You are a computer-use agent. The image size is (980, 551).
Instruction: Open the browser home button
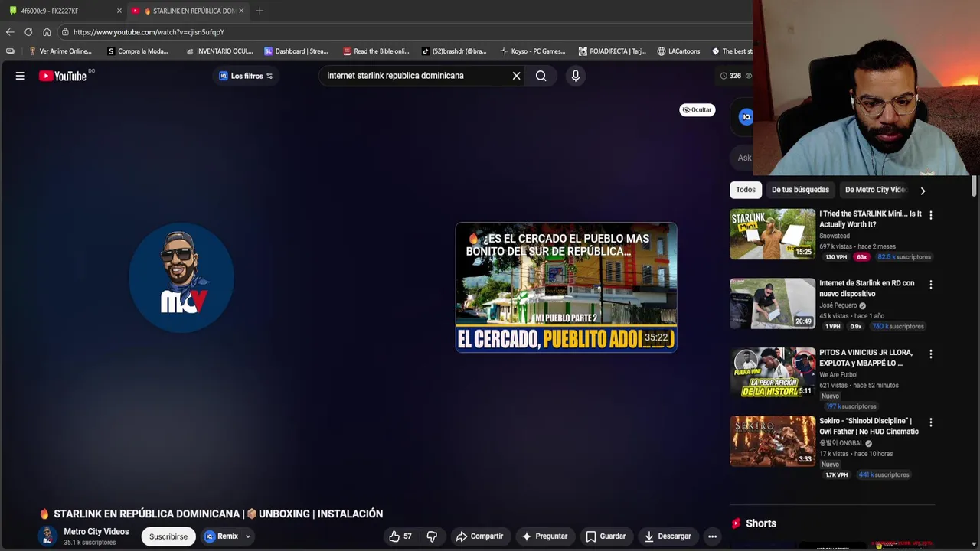[47, 32]
